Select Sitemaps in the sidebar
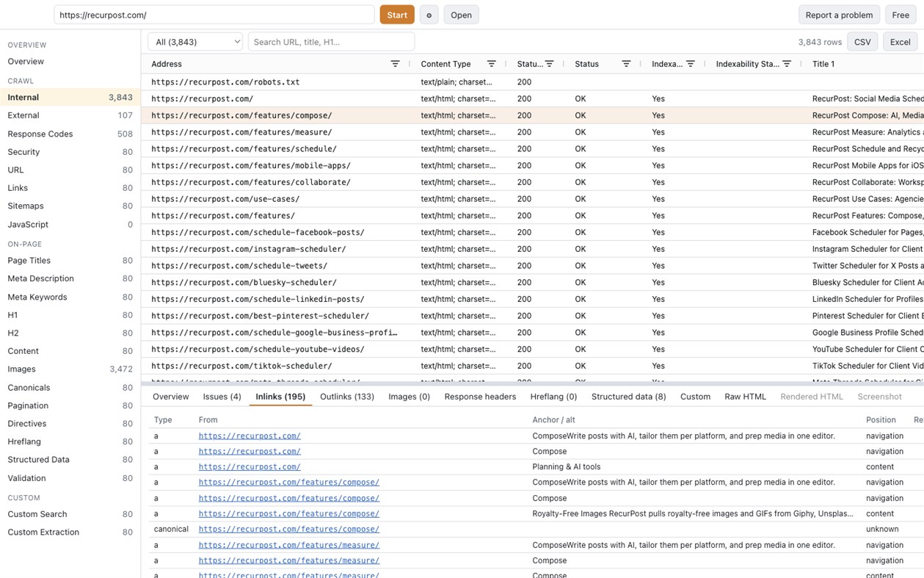 click(70, 206)
